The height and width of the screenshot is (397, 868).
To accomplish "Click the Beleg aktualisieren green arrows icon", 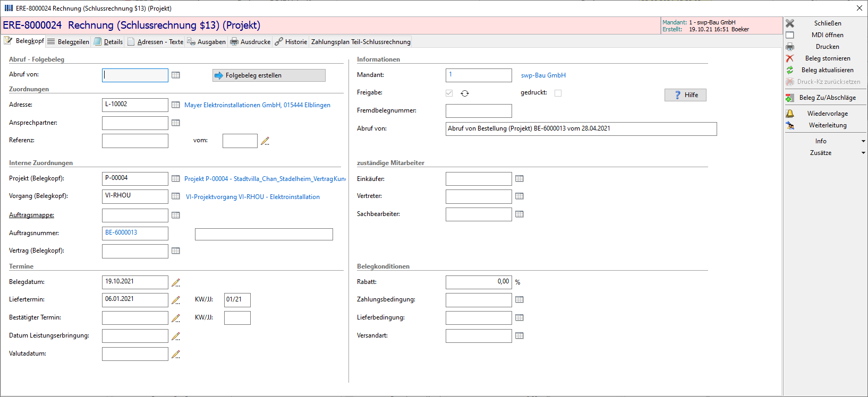I will click(790, 70).
